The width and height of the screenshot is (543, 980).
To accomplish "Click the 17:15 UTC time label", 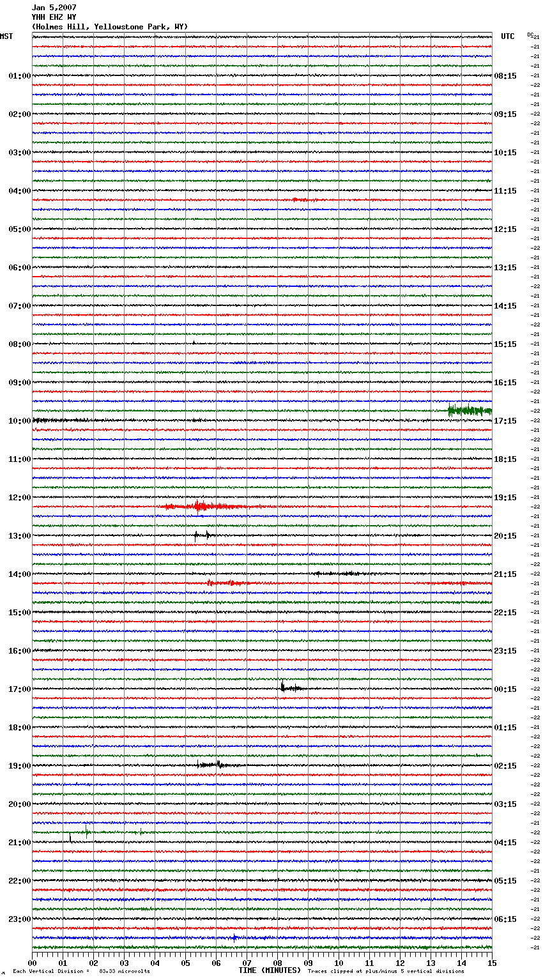I will click(x=505, y=421).
